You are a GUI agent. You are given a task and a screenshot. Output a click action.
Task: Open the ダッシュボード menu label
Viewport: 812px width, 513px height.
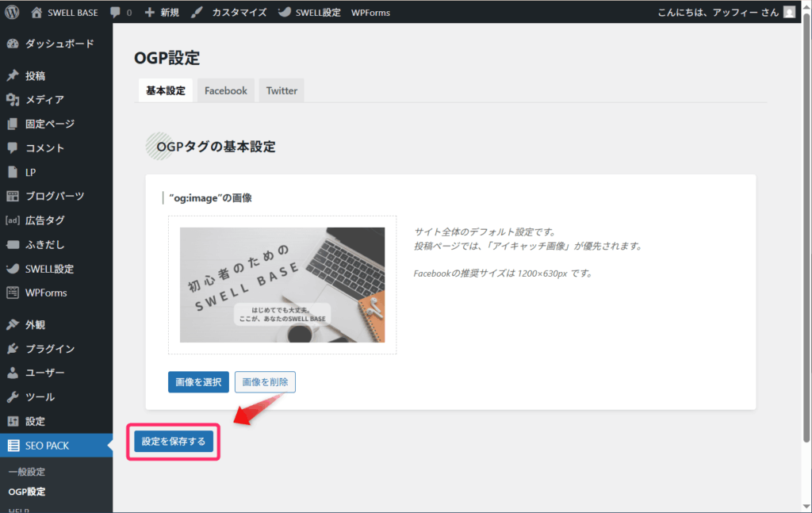coord(59,44)
